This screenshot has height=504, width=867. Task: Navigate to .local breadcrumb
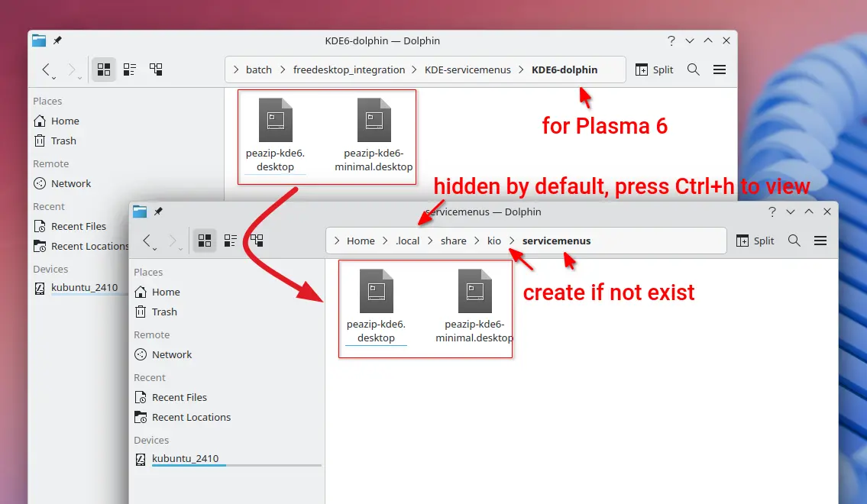click(x=408, y=241)
